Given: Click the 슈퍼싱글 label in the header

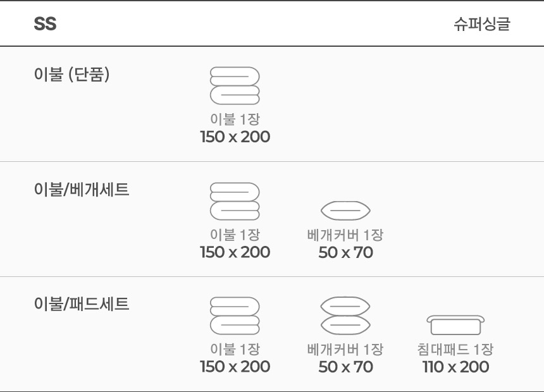Looking at the screenshot, I should pos(482,24).
